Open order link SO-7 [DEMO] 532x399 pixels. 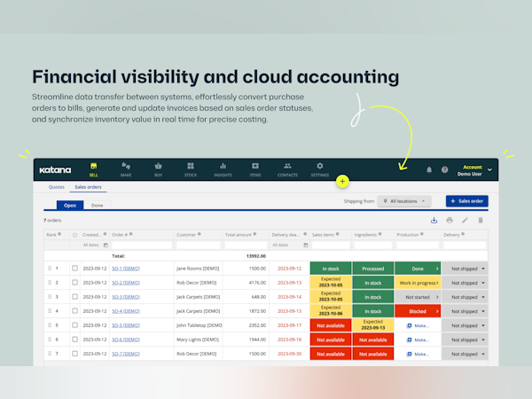coord(126,354)
